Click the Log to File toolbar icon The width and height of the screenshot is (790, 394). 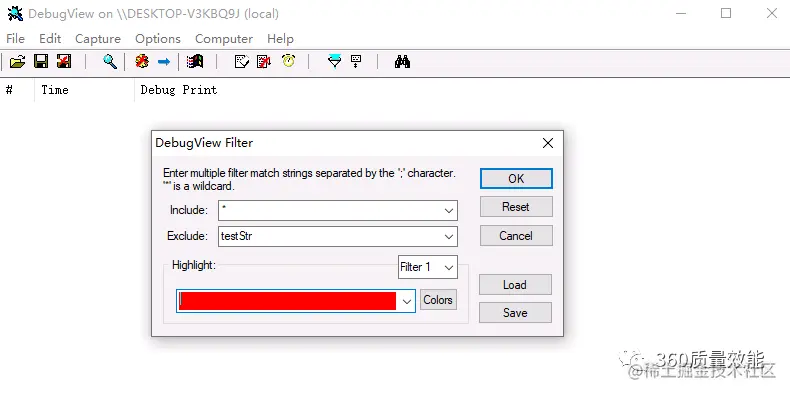coord(64,62)
